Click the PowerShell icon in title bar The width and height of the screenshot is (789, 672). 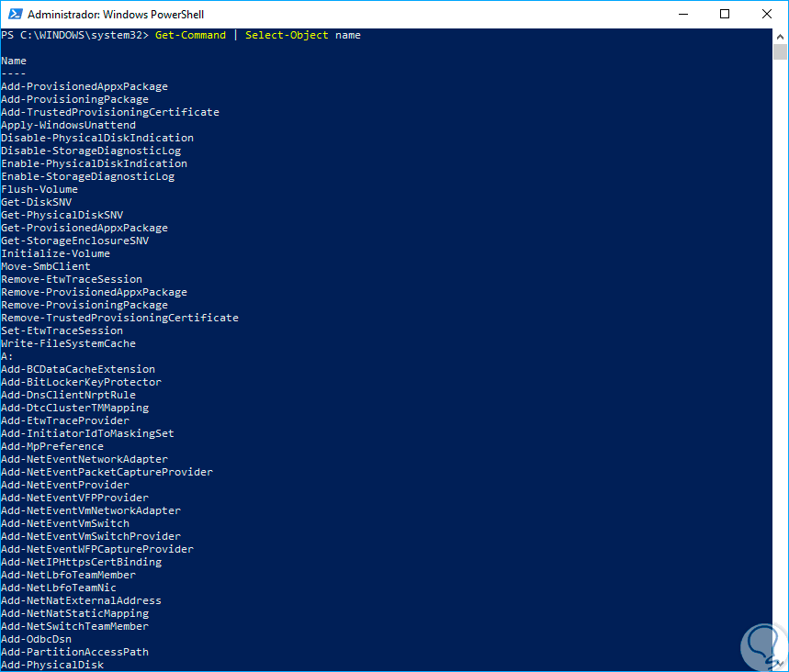coord(16,14)
